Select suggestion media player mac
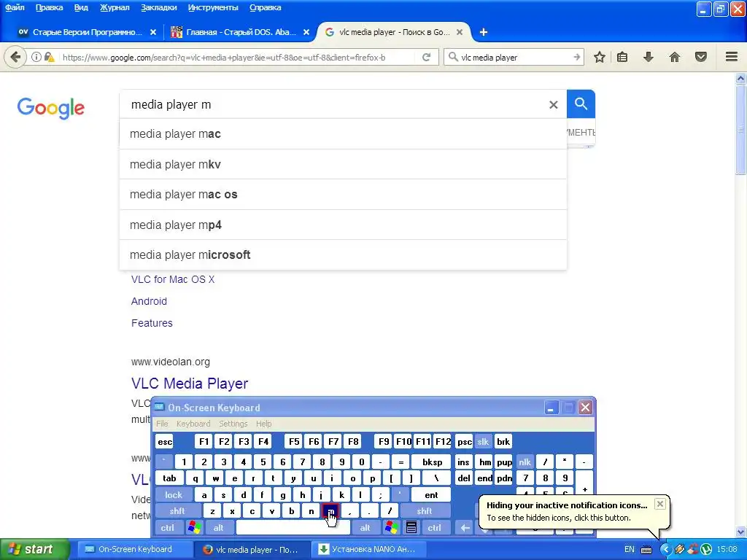The width and height of the screenshot is (747, 560). [343, 134]
